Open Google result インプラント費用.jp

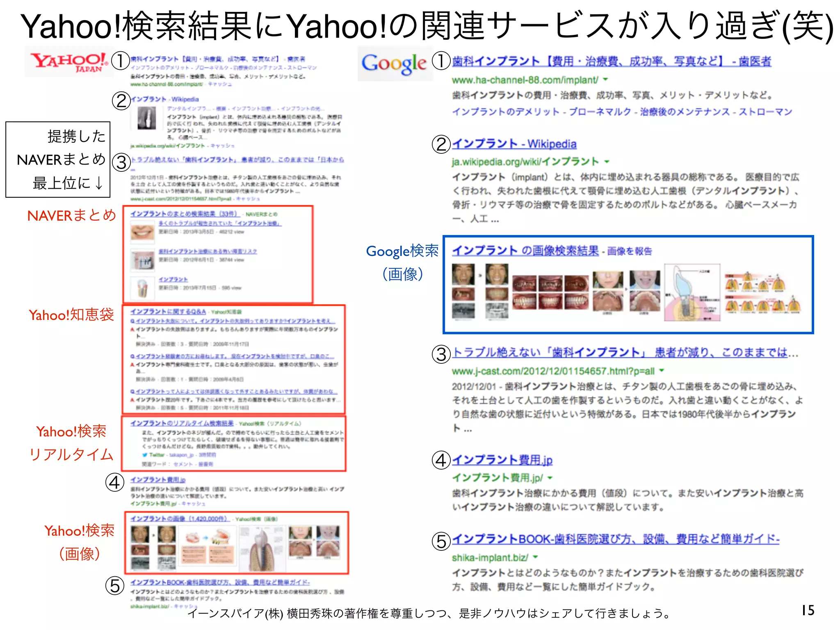[x=502, y=460]
